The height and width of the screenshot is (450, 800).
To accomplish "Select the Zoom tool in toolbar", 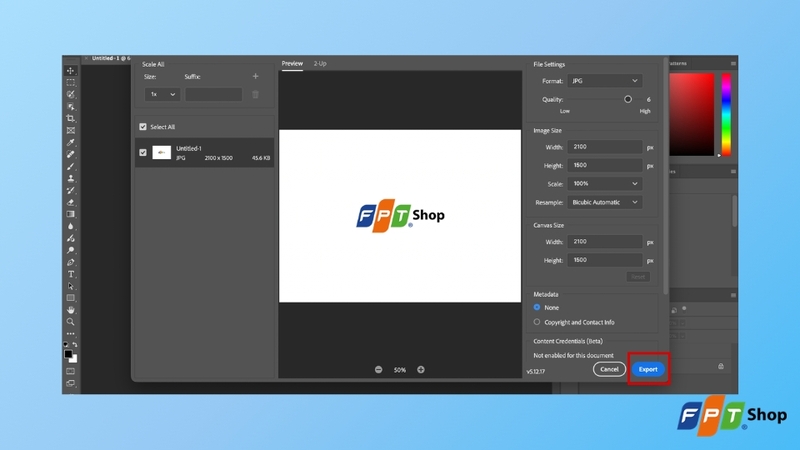I will 70,322.
